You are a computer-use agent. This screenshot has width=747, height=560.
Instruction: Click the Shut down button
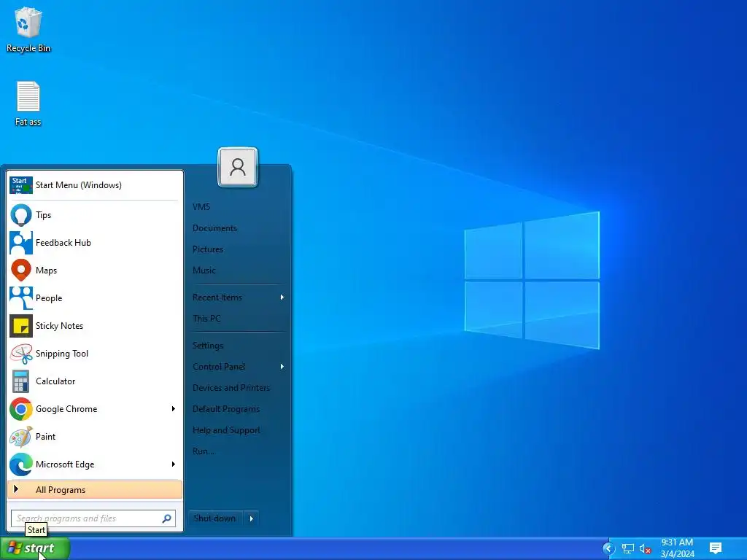coord(215,518)
